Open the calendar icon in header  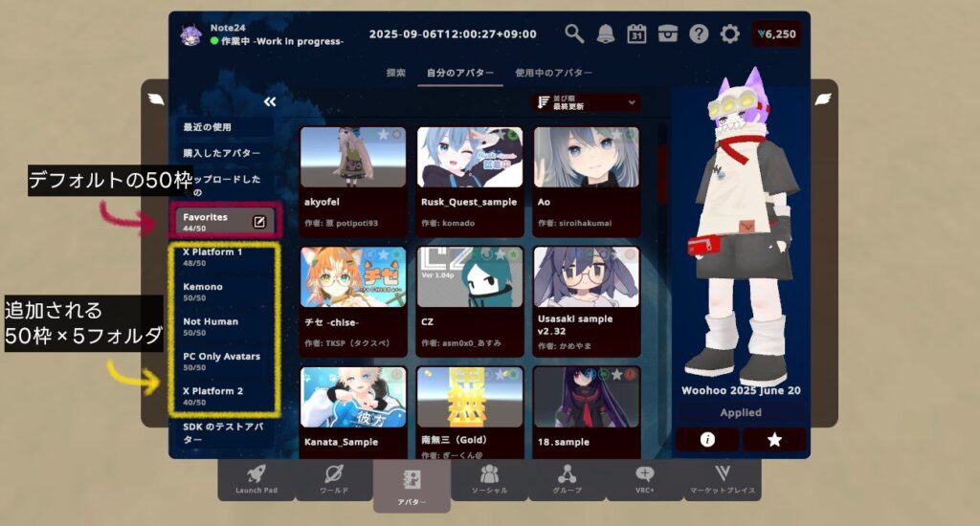tap(636, 33)
